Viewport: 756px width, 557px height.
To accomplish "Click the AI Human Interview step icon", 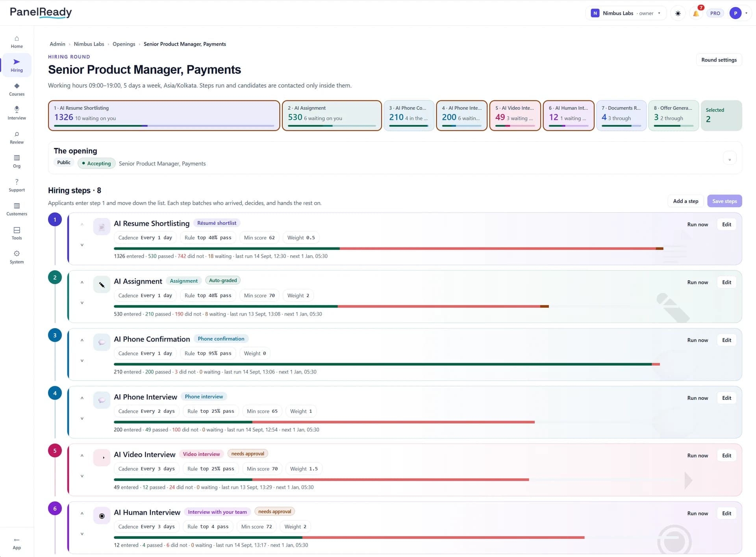I will click(102, 516).
